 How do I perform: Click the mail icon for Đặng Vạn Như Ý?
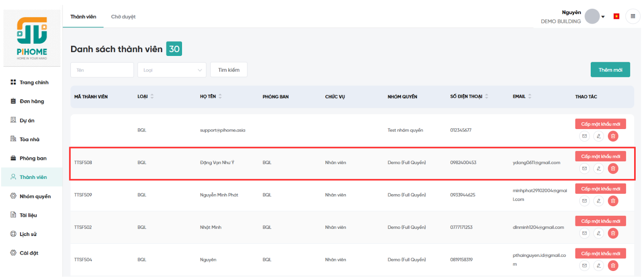[x=584, y=168]
